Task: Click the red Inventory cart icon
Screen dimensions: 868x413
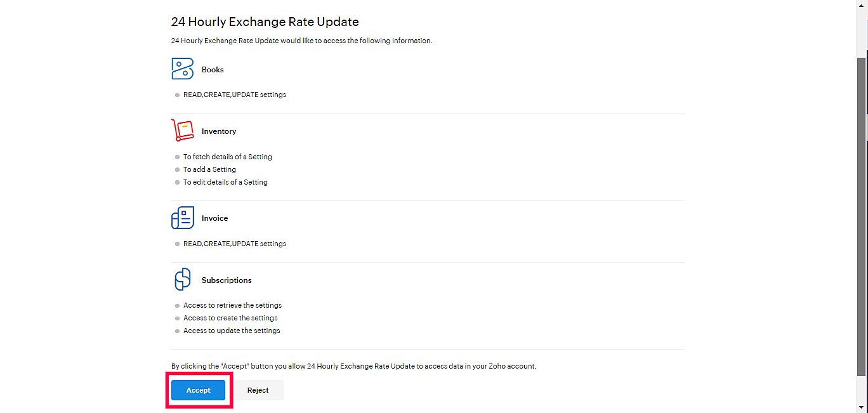Action: (182, 130)
